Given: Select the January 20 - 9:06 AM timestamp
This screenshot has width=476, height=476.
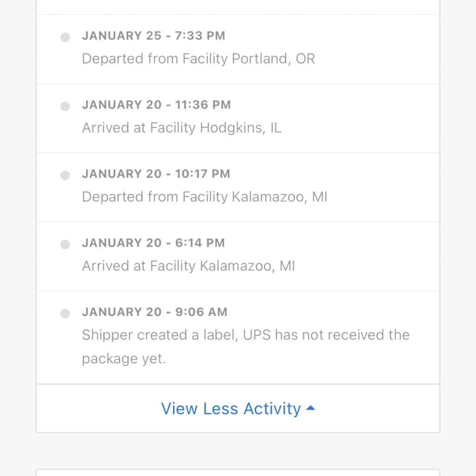Looking at the screenshot, I should (155, 312).
